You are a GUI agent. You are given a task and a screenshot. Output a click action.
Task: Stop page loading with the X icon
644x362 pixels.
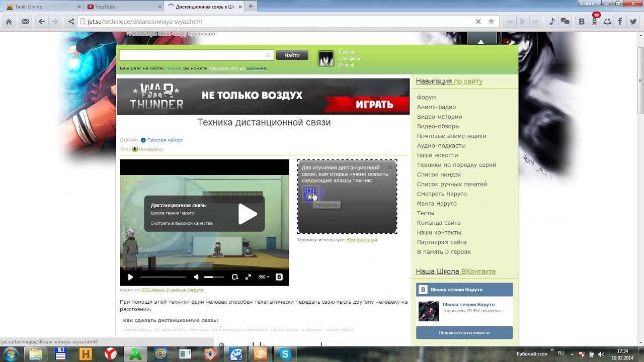coord(478,22)
